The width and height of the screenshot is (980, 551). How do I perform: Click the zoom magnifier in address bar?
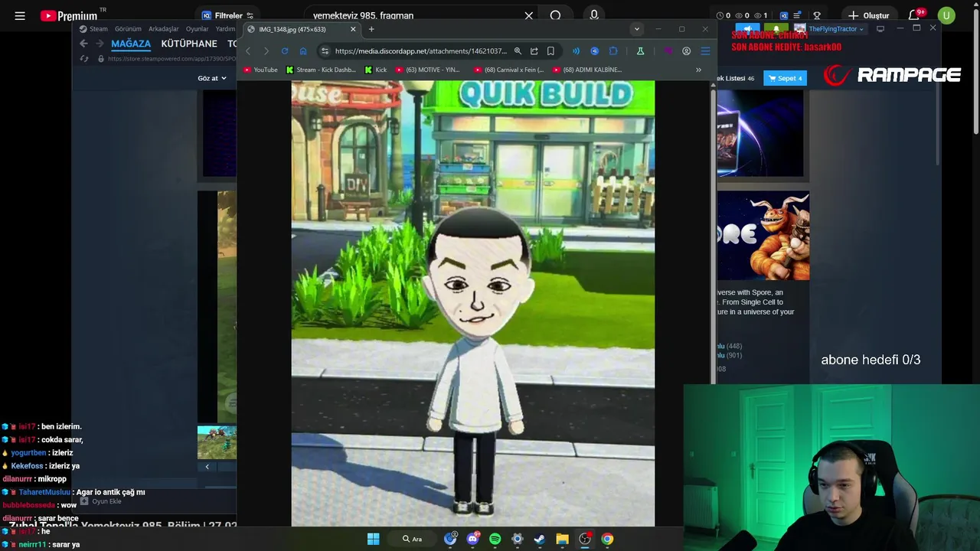(518, 51)
